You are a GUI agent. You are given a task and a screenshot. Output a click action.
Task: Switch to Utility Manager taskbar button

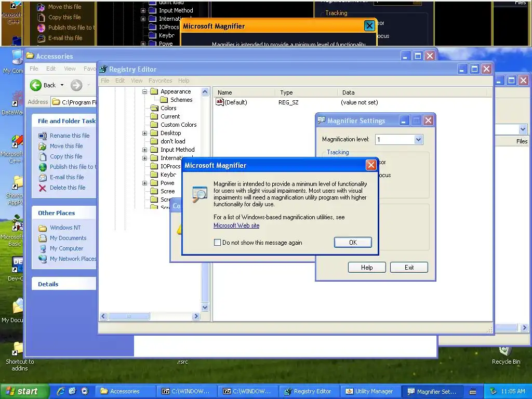tap(370, 391)
